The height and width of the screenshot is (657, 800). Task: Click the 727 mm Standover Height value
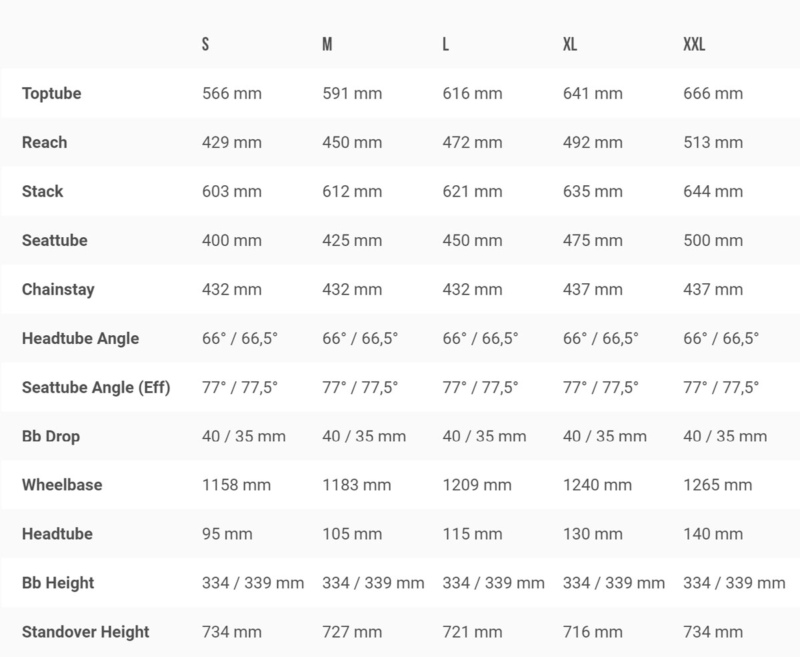(352, 632)
